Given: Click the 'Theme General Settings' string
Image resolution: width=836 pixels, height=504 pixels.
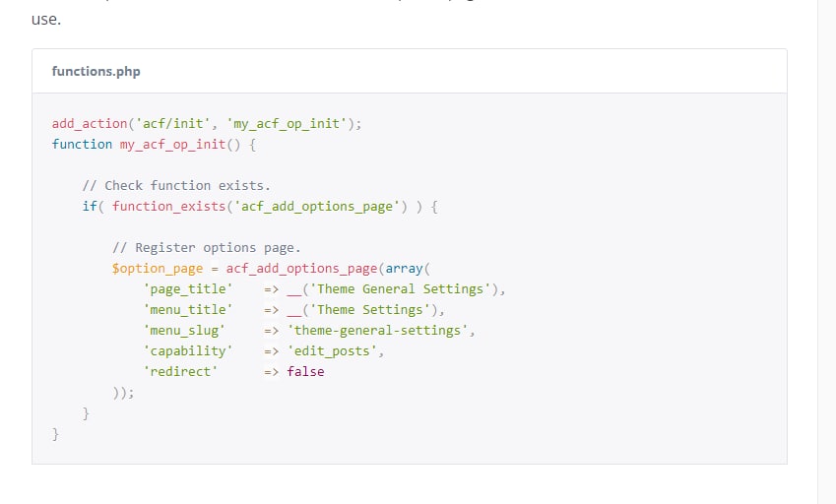Looking at the screenshot, I should pyautogui.click(x=400, y=289).
